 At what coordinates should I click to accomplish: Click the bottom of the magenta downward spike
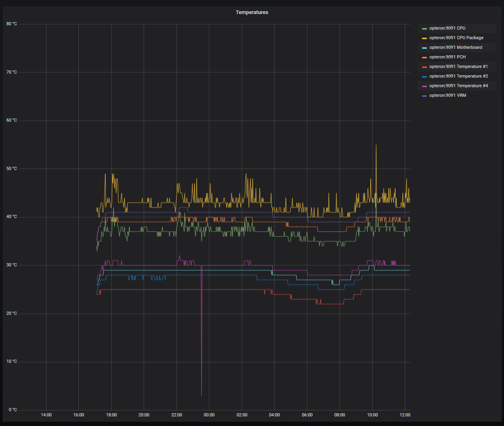coord(201,395)
